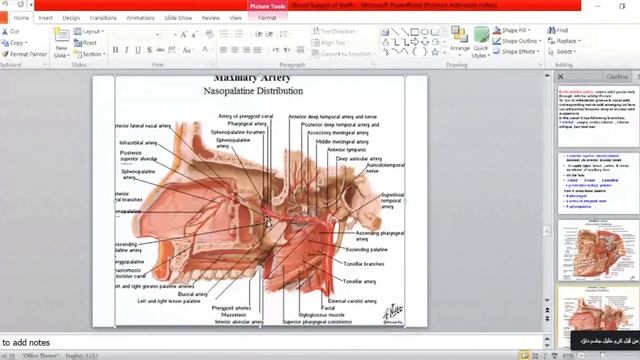The image size is (640, 360).
Task: Toggle Align Text Right
Action: 246,50
